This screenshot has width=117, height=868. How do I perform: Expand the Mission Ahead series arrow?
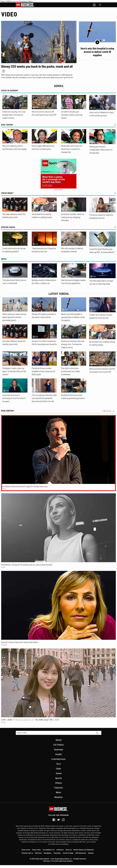pyautogui.click(x=115, y=227)
